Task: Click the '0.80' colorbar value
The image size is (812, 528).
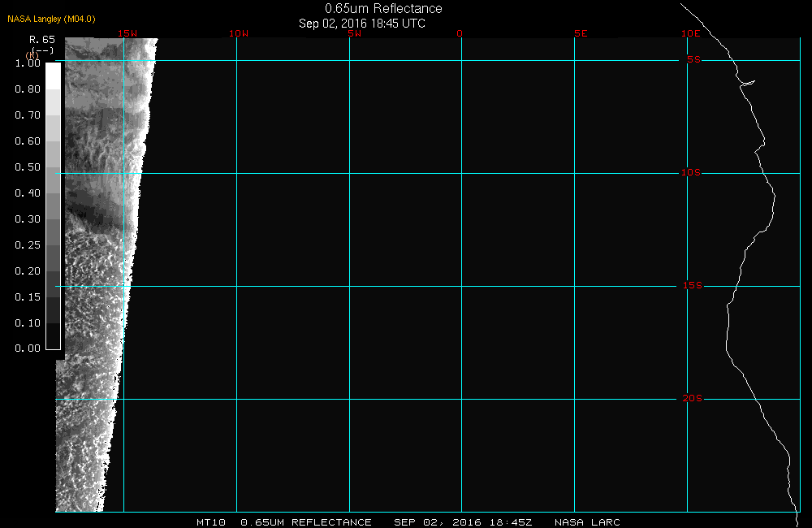Action: [x=28, y=89]
